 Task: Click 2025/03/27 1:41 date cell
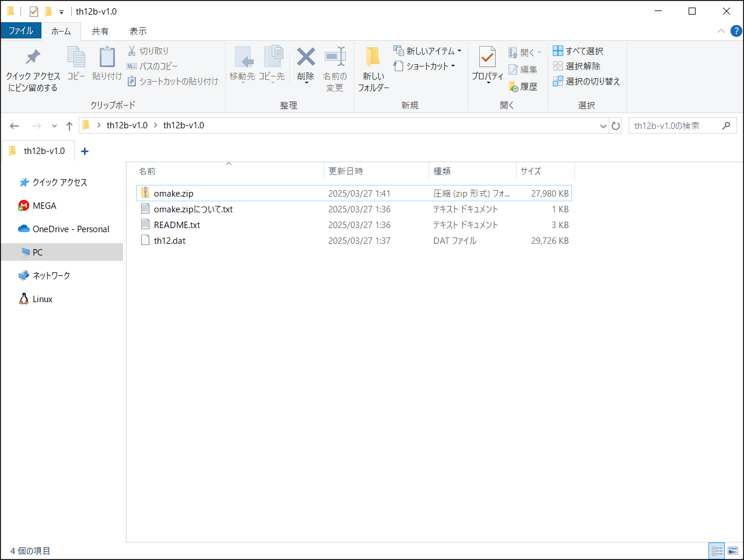point(359,193)
